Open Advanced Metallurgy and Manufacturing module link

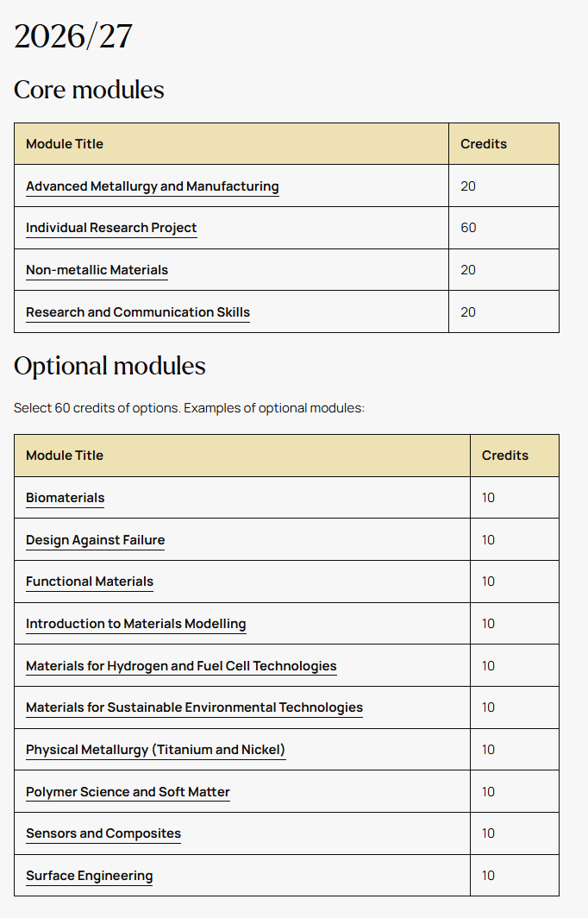152,186
